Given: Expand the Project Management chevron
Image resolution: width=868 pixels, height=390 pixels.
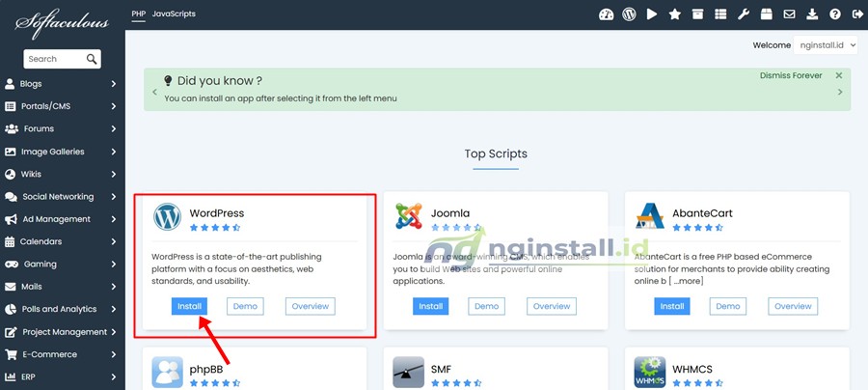Looking at the screenshot, I should [x=113, y=332].
